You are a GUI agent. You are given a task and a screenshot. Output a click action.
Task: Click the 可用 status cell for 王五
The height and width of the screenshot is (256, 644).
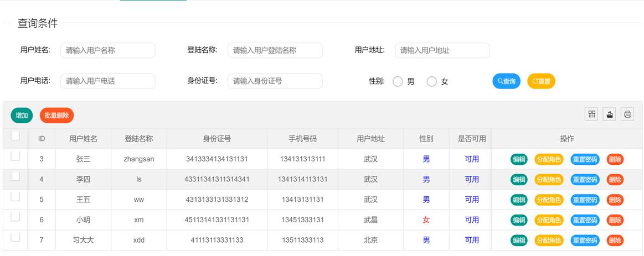(x=472, y=200)
